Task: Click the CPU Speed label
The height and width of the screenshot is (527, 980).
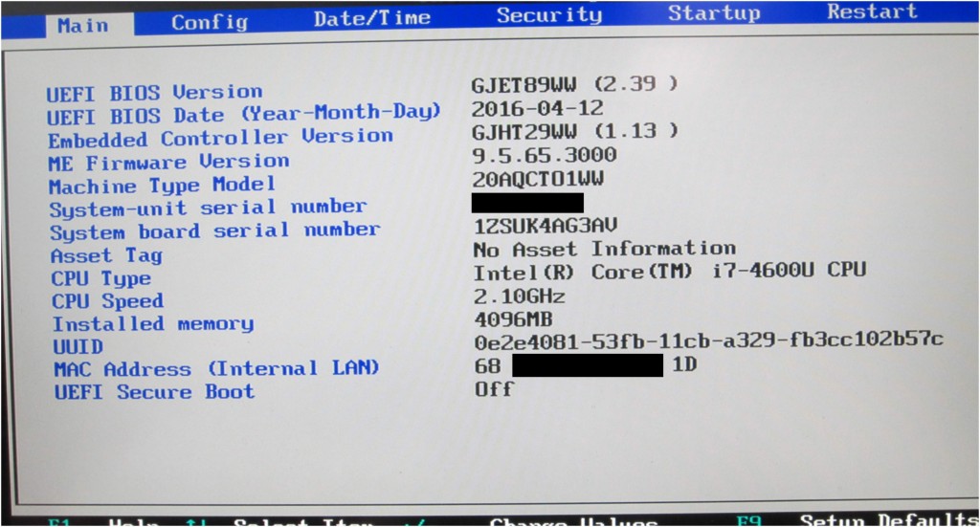Action: click(x=107, y=301)
